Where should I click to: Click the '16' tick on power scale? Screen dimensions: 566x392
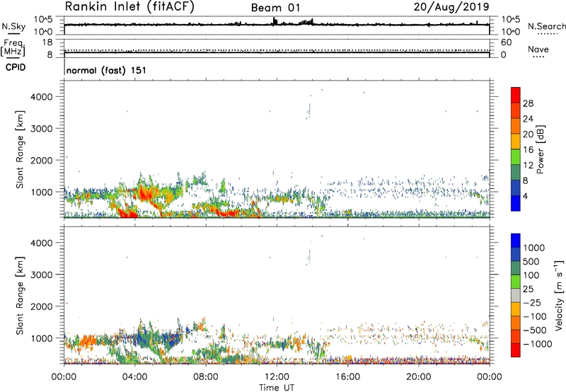click(x=528, y=150)
